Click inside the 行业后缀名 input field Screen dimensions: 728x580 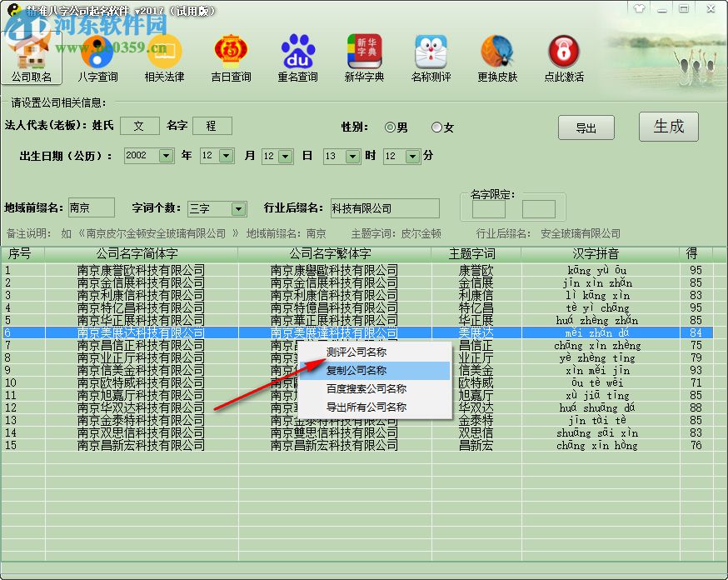click(385, 208)
